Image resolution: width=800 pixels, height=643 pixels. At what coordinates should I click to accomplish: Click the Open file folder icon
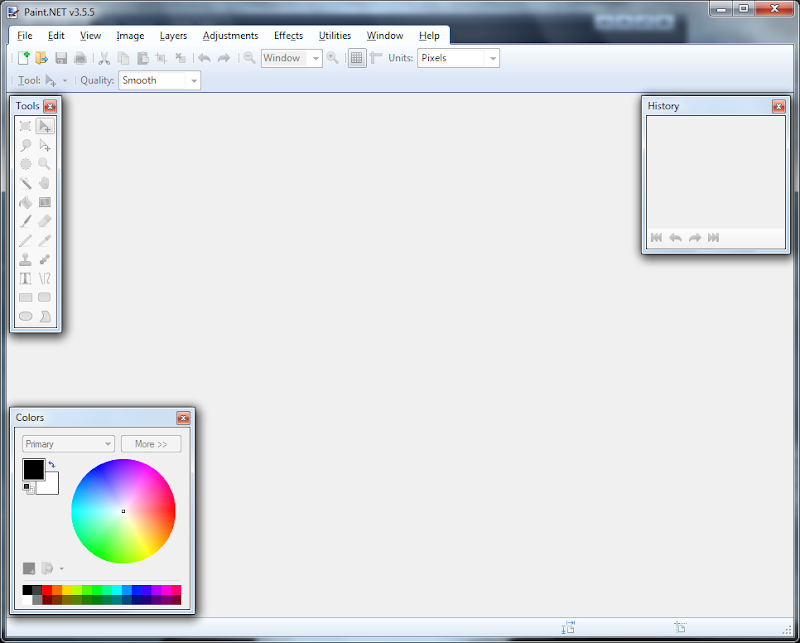point(42,58)
